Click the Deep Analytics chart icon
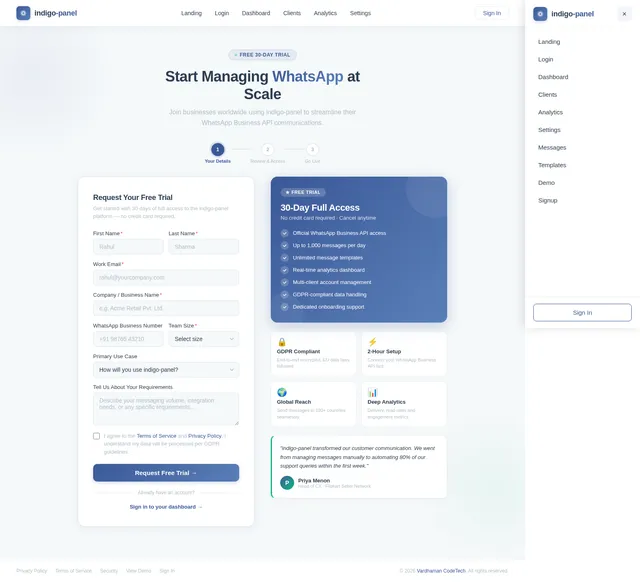 [x=372, y=393]
